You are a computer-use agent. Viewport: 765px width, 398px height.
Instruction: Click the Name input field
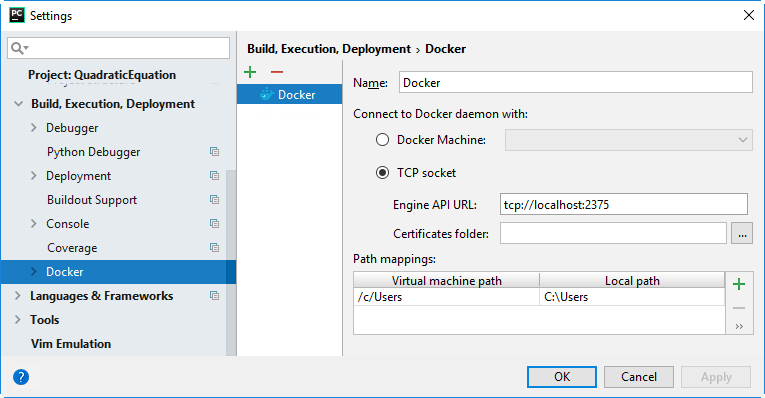click(576, 82)
